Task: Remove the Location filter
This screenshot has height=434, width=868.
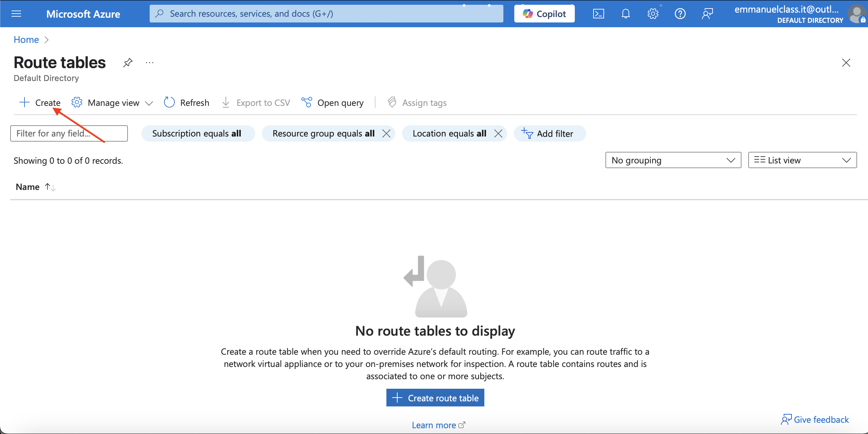Action: (498, 133)
